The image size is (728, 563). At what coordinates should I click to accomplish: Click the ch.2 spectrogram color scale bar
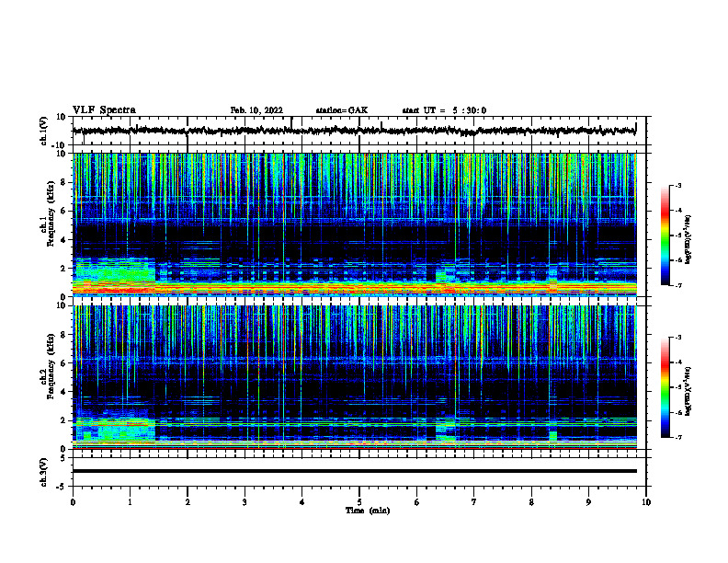665,387
